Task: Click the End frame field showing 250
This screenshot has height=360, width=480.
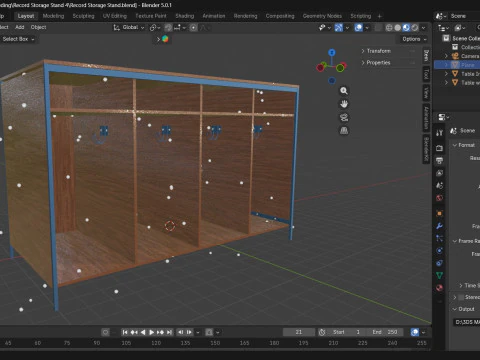Action: click(x=385, y=332)
